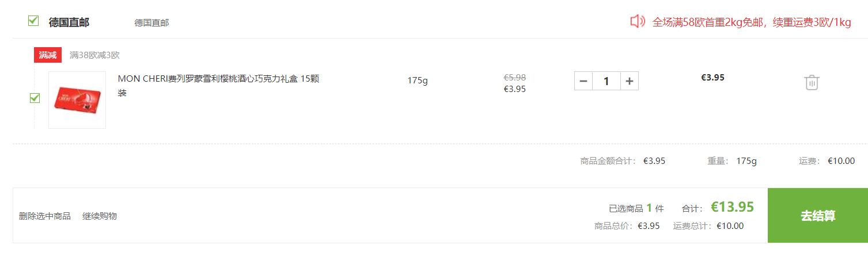This screenshot has width=868, height=264.
Task: Click the free shipping announcement 全场满58欧 text
Action: point(752,22)
